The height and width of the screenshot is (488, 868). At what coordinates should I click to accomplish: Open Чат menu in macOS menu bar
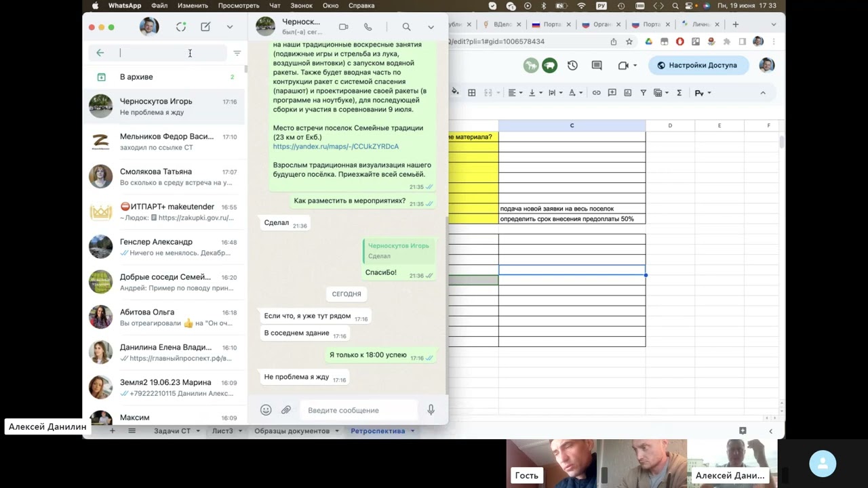coord(275,5)
